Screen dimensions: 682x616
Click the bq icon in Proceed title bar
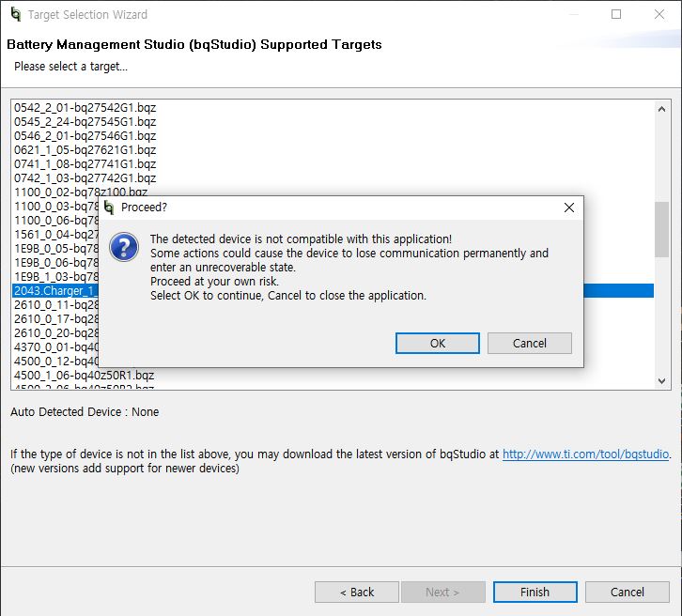[109, 208]
